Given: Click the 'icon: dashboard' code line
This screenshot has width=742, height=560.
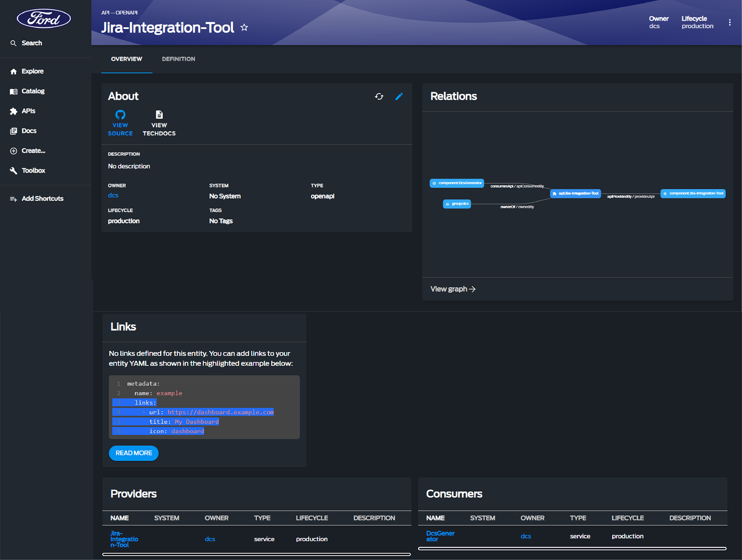Looking at the screenshot, I should [x=177, y=431].
